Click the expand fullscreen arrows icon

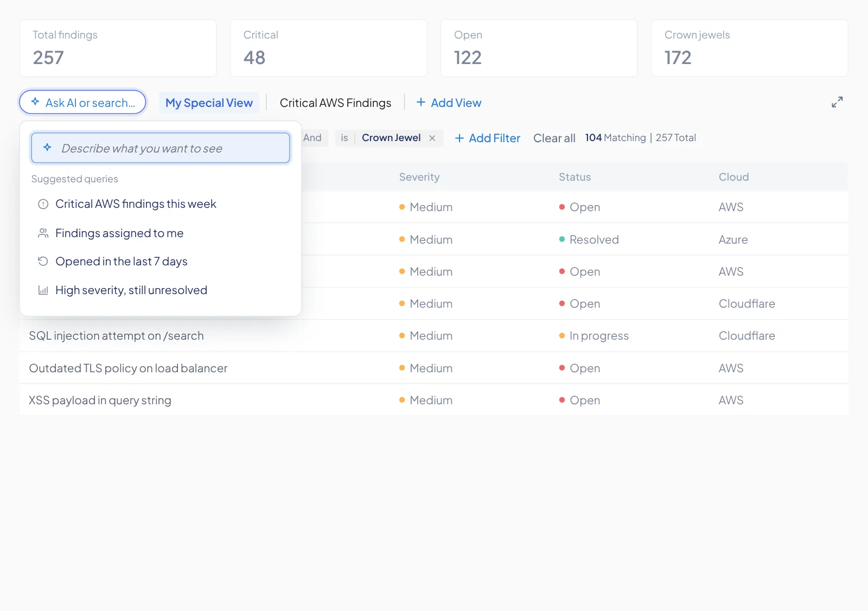coord(837,102)
